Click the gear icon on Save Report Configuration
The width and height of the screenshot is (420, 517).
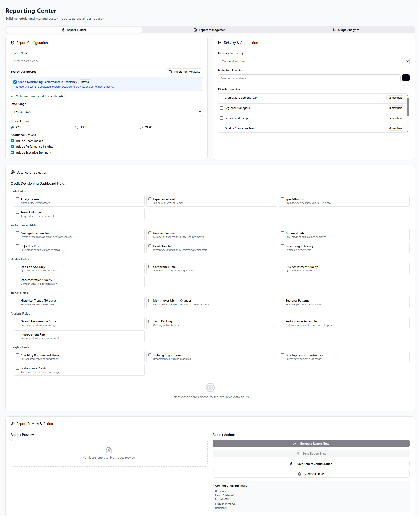[x=291, y=464]
